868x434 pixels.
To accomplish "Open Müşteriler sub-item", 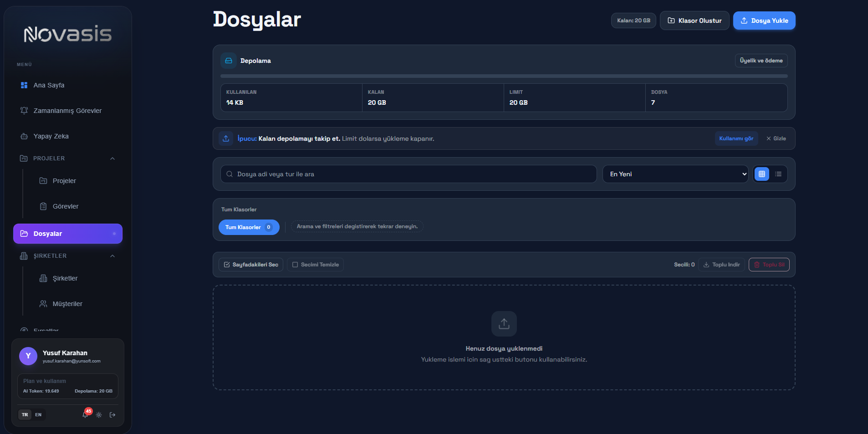I will pyautogui.click(x=77, y=304).
